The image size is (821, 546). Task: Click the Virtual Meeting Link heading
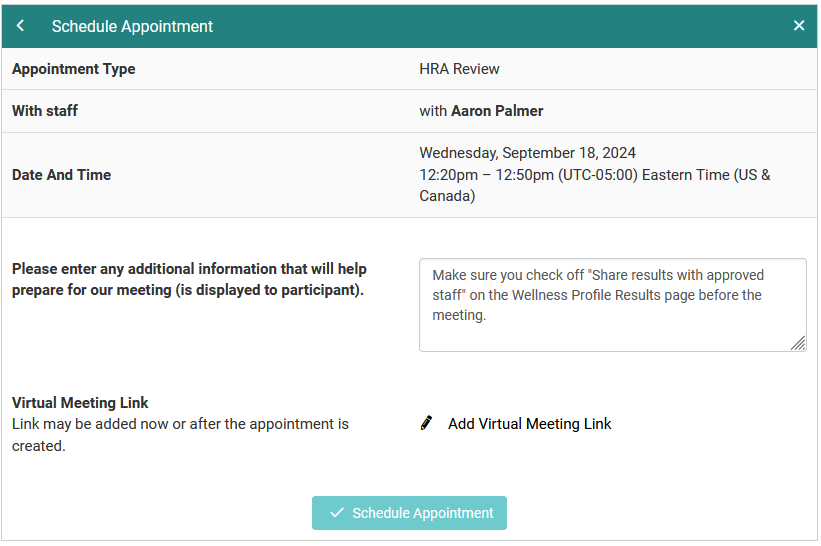[80, 402]
